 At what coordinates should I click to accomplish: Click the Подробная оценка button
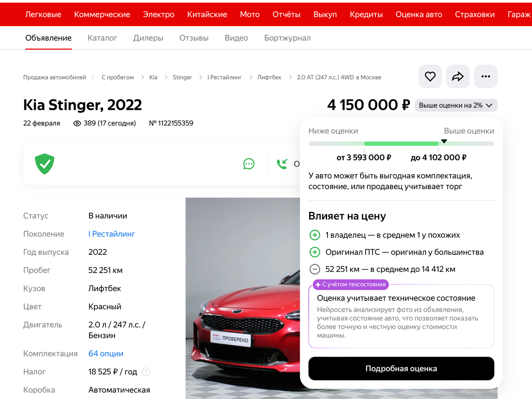coord(401,369)
